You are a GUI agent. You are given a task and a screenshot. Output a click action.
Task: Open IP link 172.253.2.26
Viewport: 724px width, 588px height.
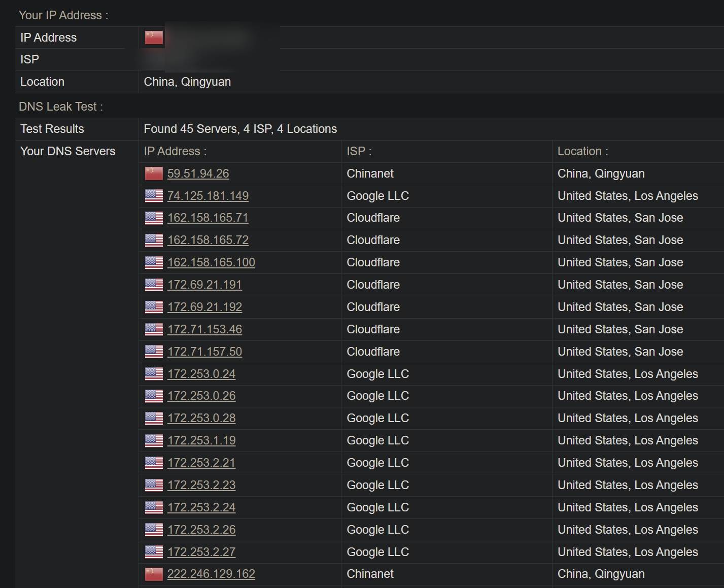click(x=201, y=530)
